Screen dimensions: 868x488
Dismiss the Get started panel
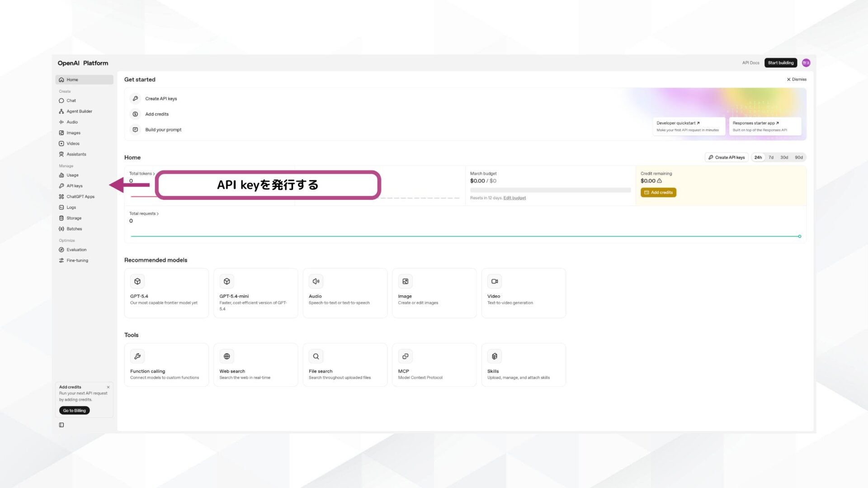point(796,79)
